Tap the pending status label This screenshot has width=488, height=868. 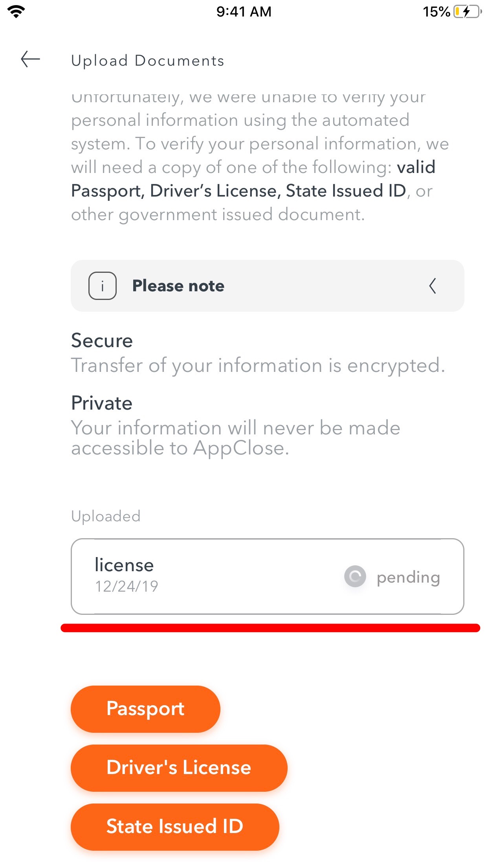(408, 577)
